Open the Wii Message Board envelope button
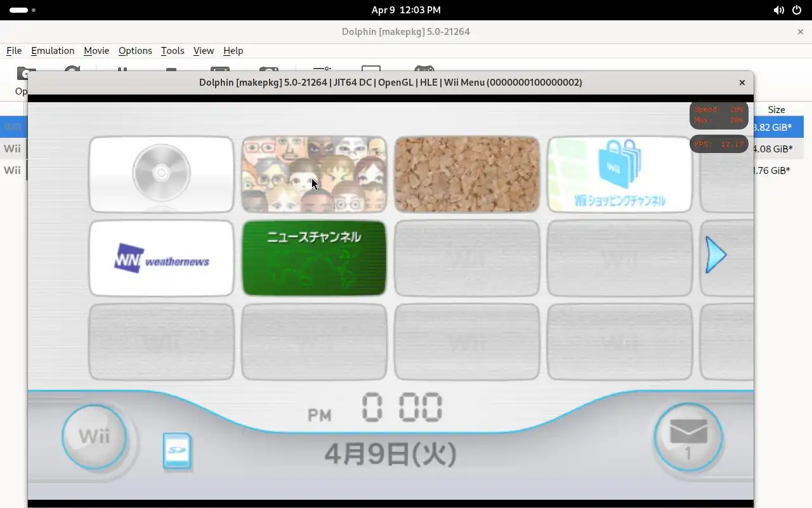Image resolution: width=812 pixels, height=508 pixels. (x=688, y=438)
